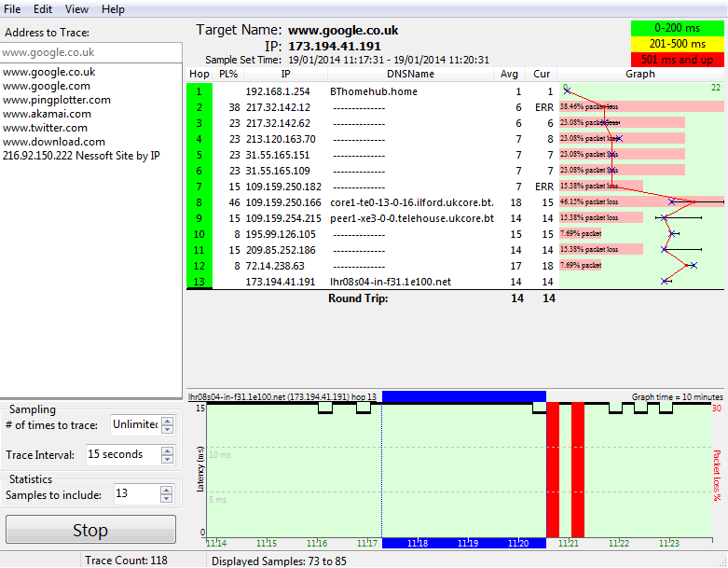Click core1-te0-13-0-16.ilford.ukcore.bt DNS name

click(412, 202)
